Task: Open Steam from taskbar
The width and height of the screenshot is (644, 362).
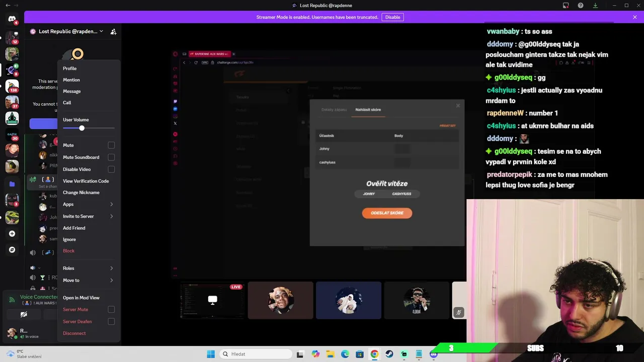Action: pos(389,354)
